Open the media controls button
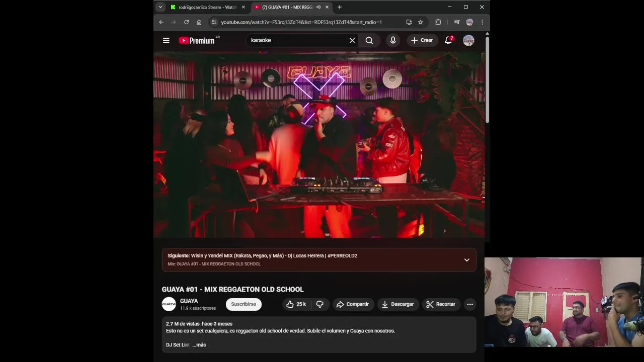644x362 pixels. coord(457,22)
